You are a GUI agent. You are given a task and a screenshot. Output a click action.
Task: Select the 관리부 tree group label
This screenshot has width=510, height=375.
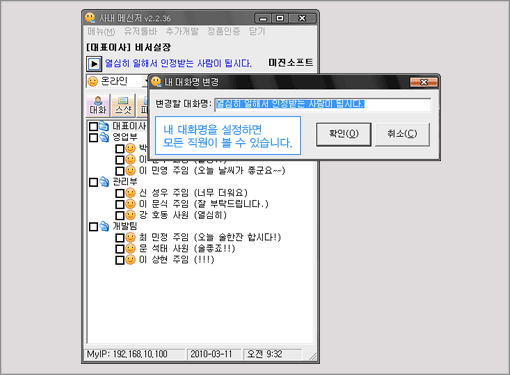(125, 182)
